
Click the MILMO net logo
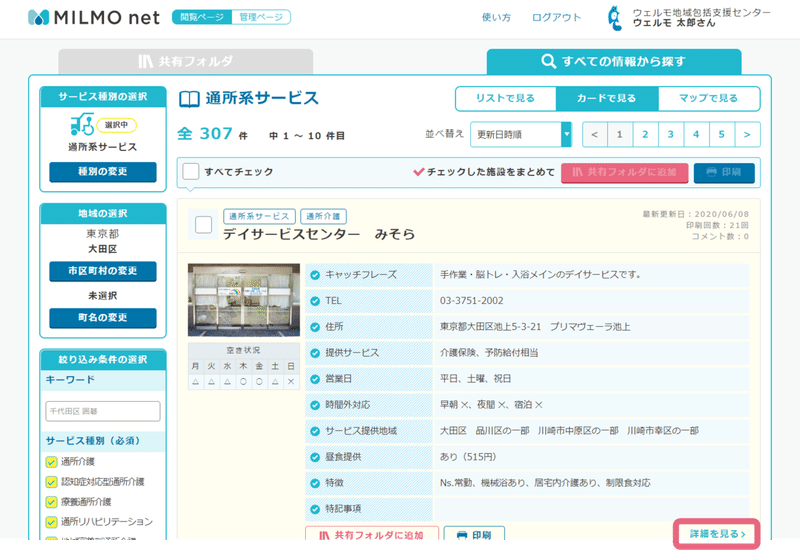point(93,17)
